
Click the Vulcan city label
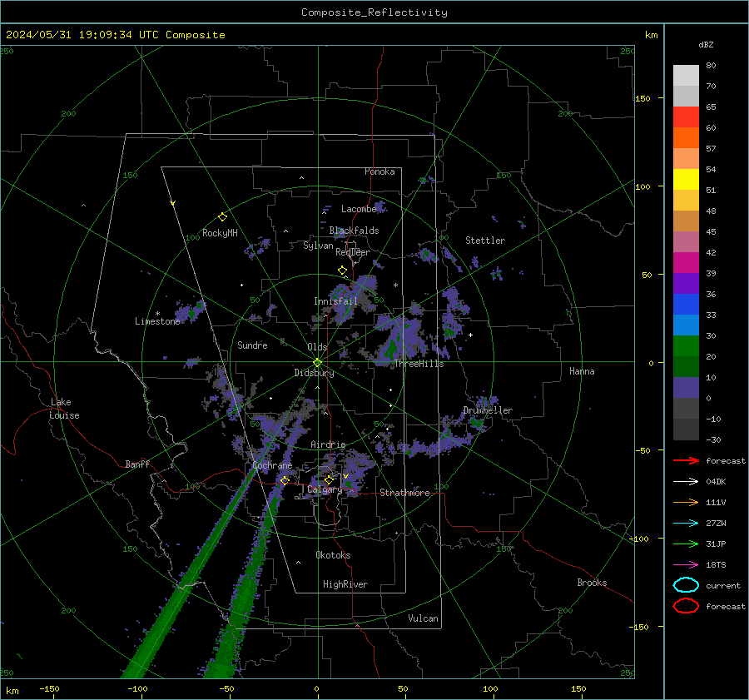tap(423, 618)
